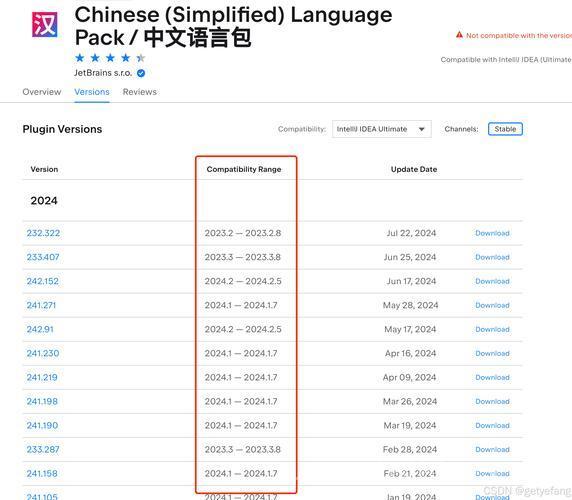Download version 233.407 from Jun 25, 2024
Screen dimensions: 572x500
click(492, 257)
